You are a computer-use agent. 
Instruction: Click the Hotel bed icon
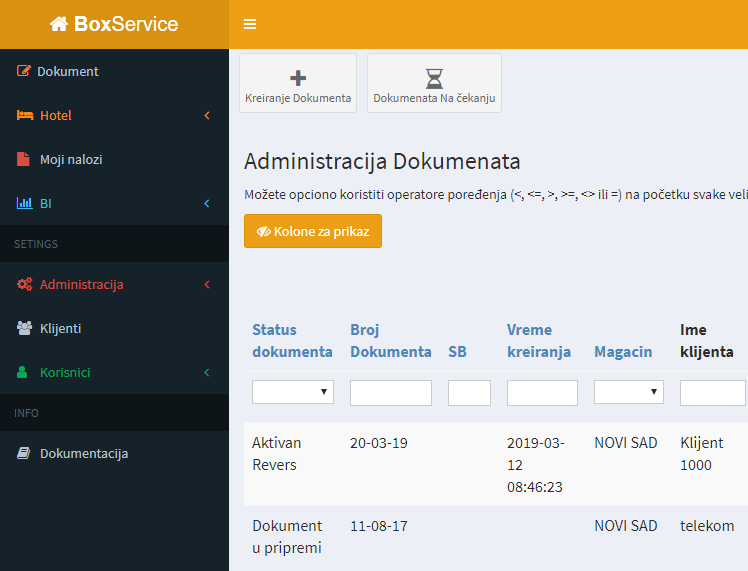(x=25, y=115)
